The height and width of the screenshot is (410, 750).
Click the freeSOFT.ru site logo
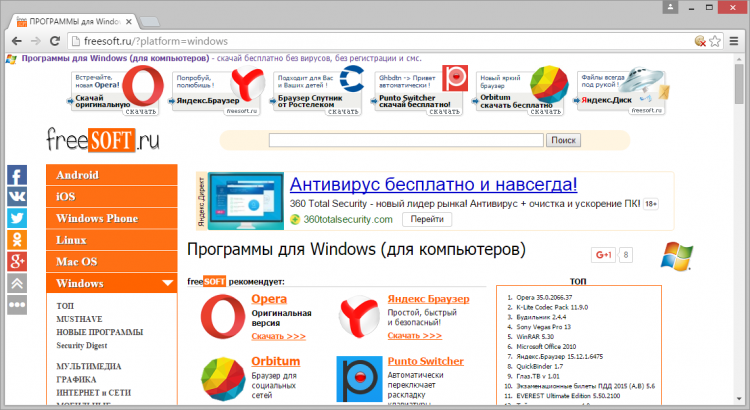[x=102, y=140]
